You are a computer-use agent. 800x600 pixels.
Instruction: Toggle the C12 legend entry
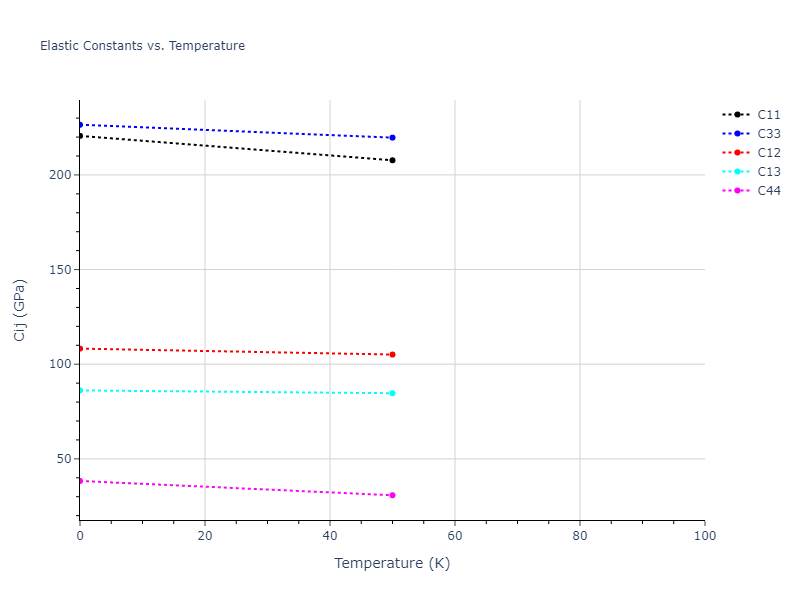(x=768, y=153)
